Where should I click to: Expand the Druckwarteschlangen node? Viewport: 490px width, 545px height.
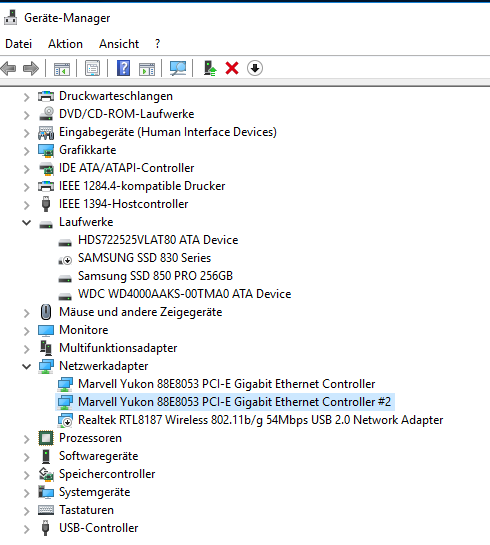point(26,97)
